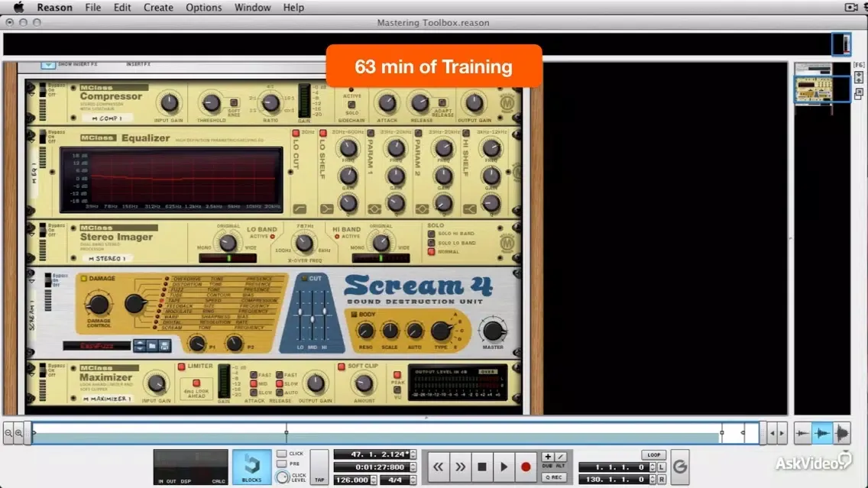Image resolution: width=868 pixels, height=488 pixels.
Task: Toggle the Equalizer Lo Cut 30Hz enable
Action: [x=296, y=133]
